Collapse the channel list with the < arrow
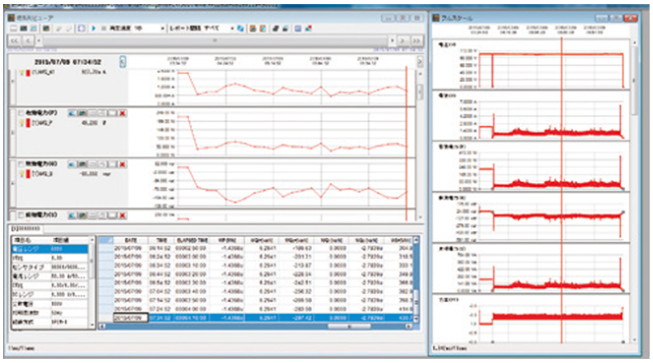 pyautogui.click(x=122, y=62)
